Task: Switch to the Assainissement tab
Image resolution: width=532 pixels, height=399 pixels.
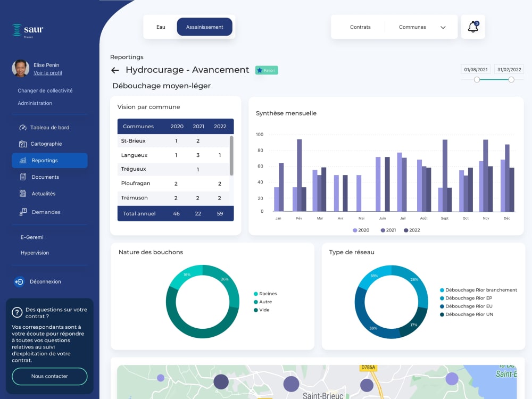Action: tap(205, 27)
